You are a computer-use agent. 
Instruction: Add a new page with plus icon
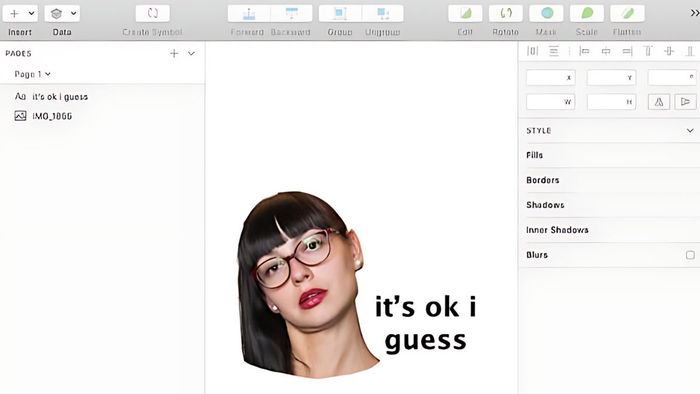pyautogui.click(x=174, y=54)
